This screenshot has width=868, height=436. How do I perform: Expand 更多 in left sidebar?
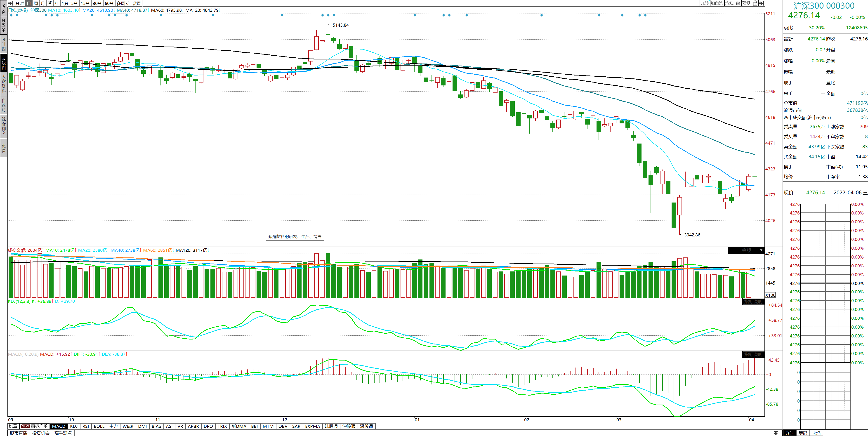coord(4,148)
